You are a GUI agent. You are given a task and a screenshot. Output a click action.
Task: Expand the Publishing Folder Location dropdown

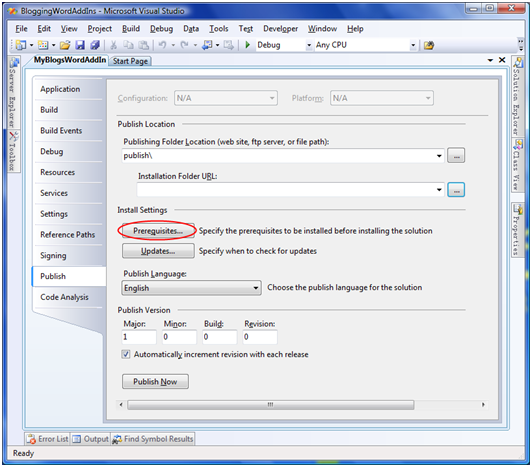tap(439, 156)
